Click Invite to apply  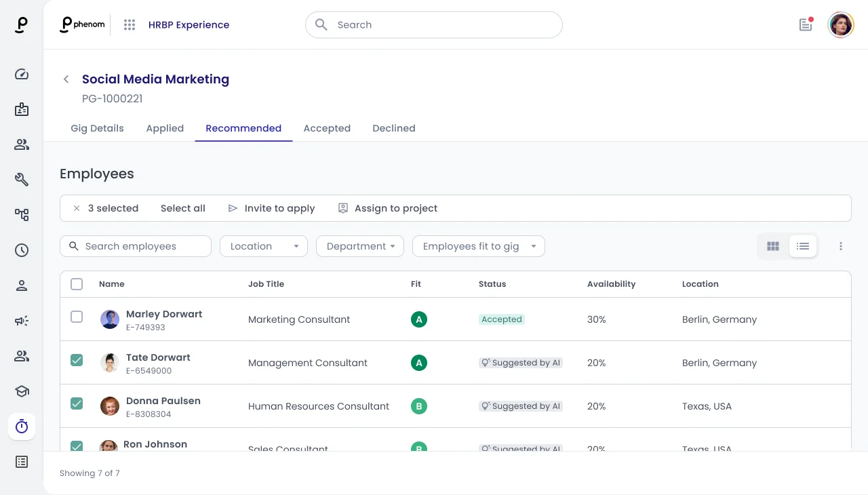point(271,208)
